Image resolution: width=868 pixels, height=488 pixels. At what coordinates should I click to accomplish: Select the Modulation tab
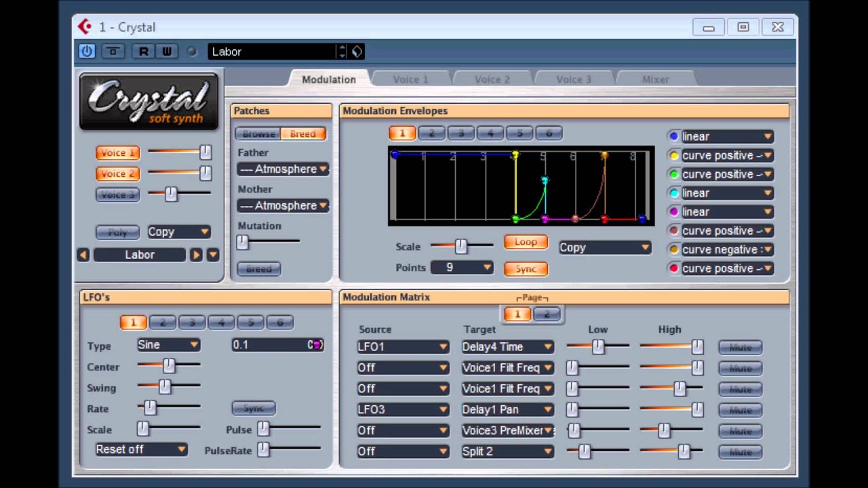coord(329,79)
